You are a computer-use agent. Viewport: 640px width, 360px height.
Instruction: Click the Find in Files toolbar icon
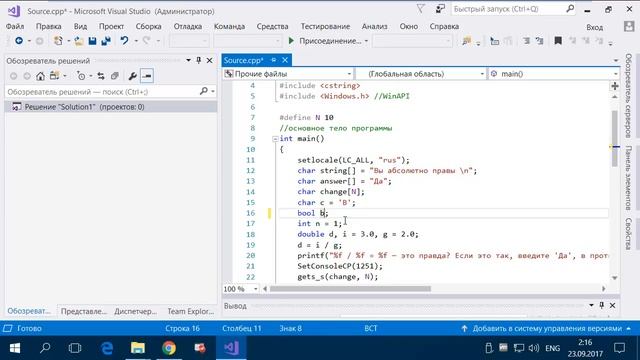pos(467,41)
